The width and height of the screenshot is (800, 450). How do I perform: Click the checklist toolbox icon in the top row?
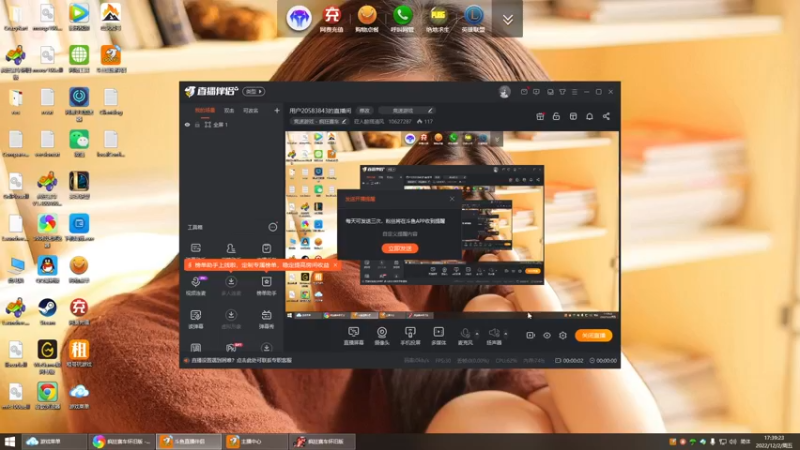click(266, 248)
